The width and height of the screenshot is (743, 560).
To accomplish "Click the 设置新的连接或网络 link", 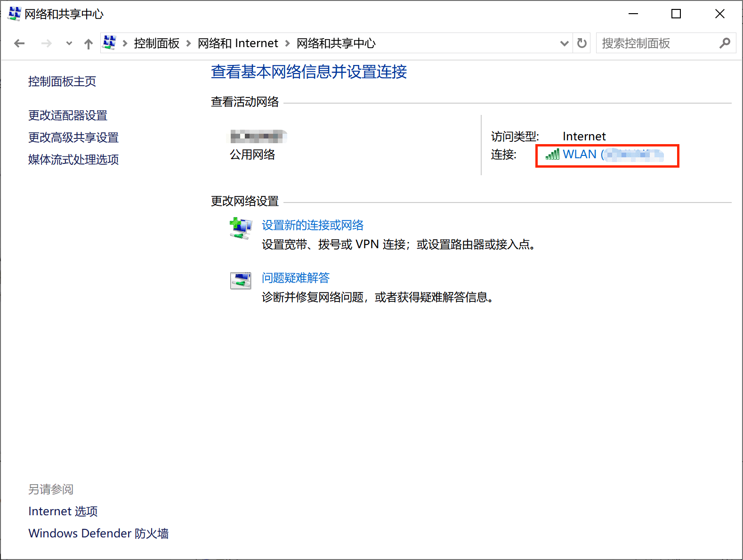I will point(313,225).
